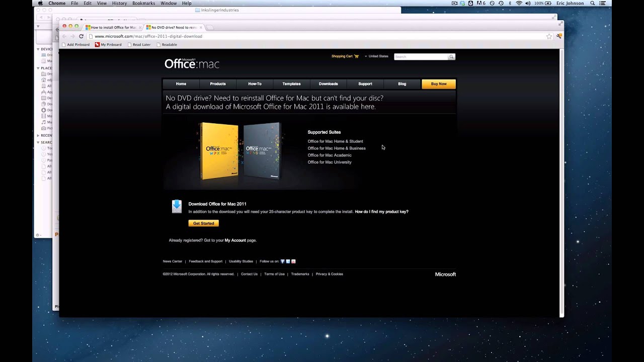Switch to 'How to install Office for Mac' tab
Viewport: 644px width, 362px height.
(x=113, y=27)
